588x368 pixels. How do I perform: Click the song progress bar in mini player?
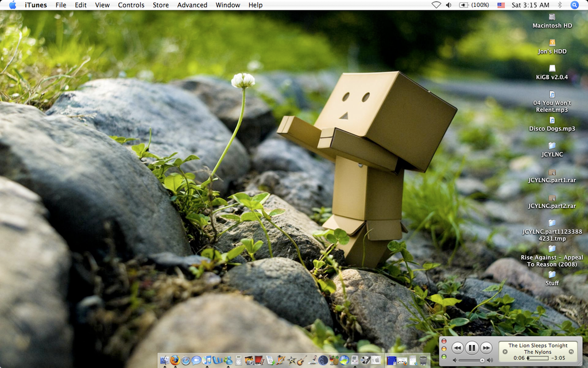tap(537, 358)
